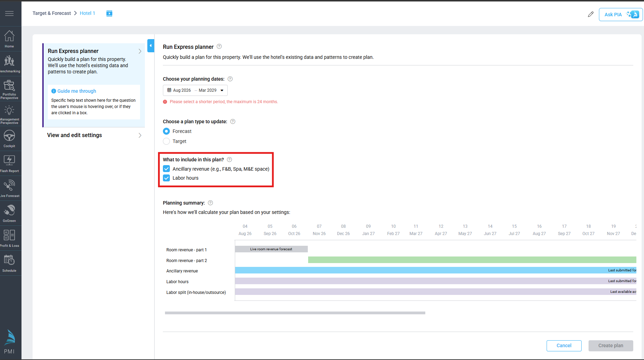644x360 pixels.
Task: Uncheck the Ancillary revenue checkbox
Action: pos(166,169)
